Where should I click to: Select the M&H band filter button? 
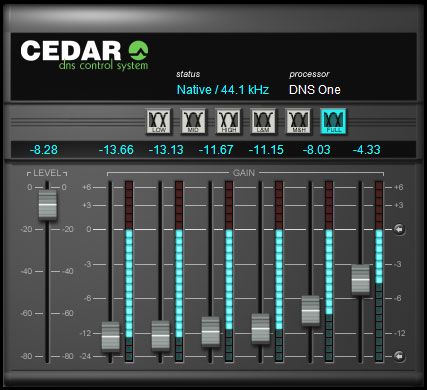[299, 121]
